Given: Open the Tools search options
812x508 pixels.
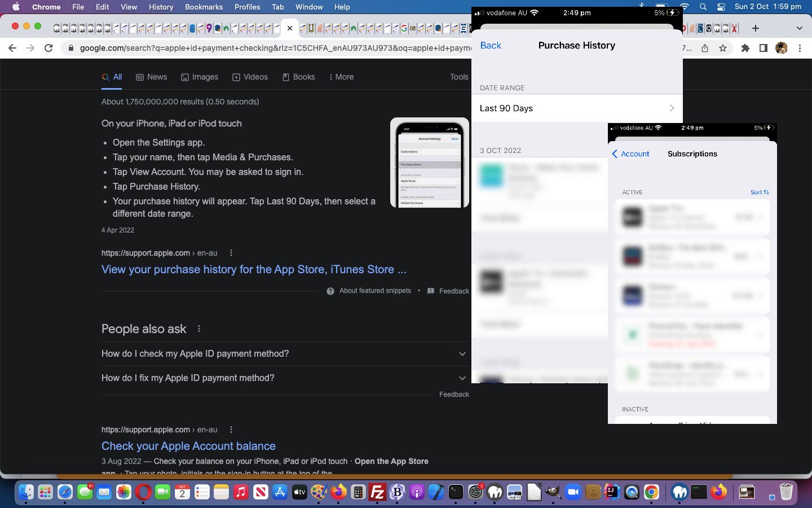Looking at the screenshot, I should [459, 77].
